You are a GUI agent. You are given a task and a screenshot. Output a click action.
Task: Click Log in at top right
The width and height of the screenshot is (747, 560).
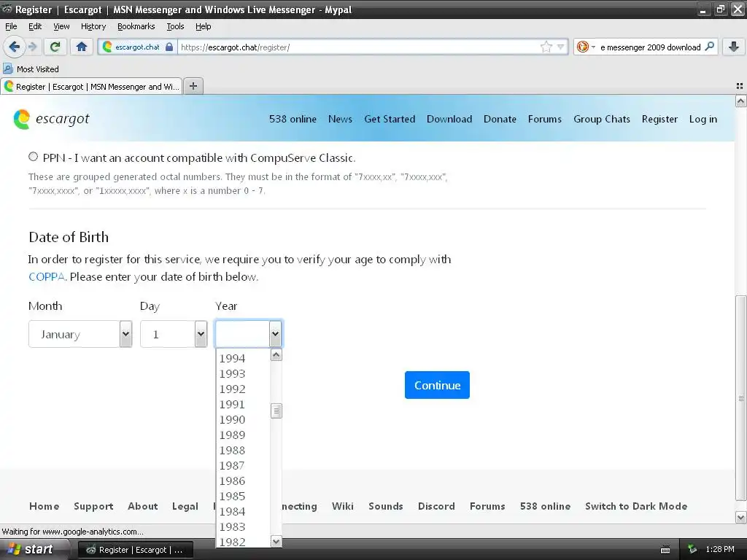703,119
